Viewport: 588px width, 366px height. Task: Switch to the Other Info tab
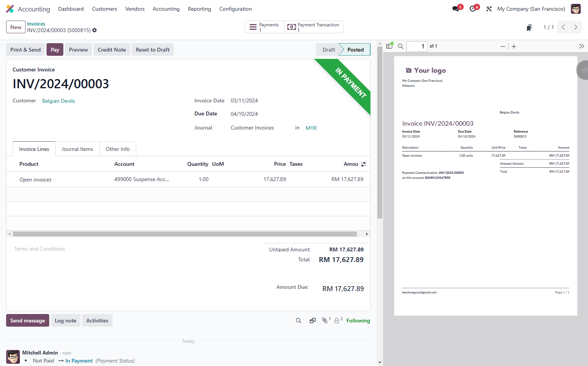coord(118,149)
